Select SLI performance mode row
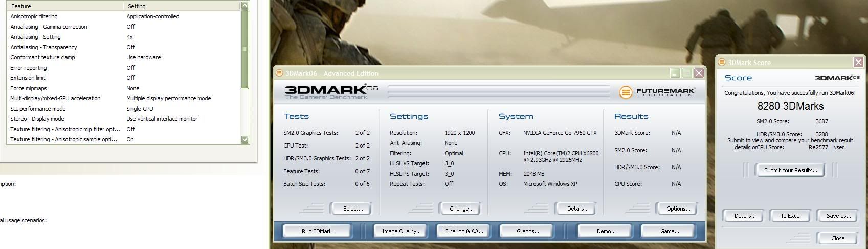Viewport: 868px width, 249px height. (x=123, y=109)
